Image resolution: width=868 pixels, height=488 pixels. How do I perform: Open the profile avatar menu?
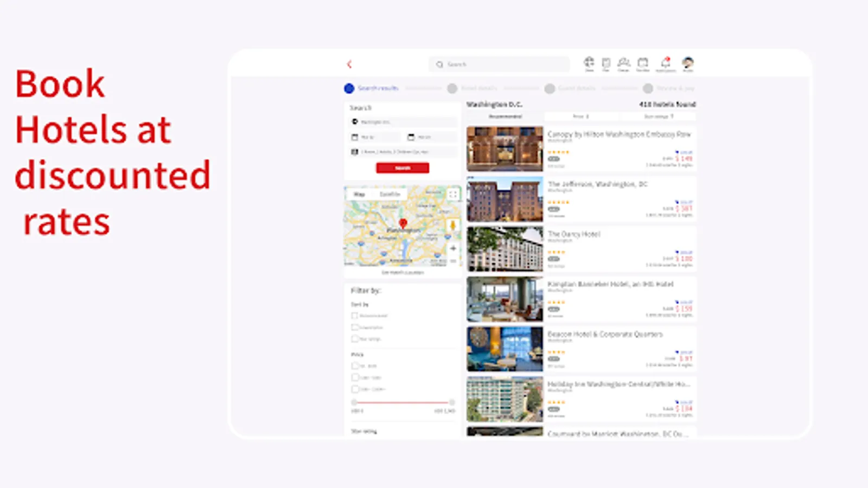point(688,63)
